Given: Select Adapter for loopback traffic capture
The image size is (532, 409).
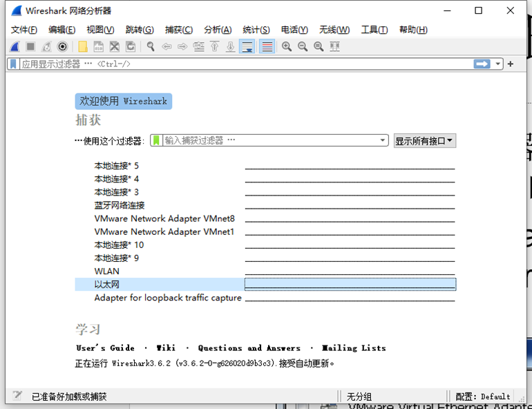Looking at the screenshot, I should click(x=265, y=298).
